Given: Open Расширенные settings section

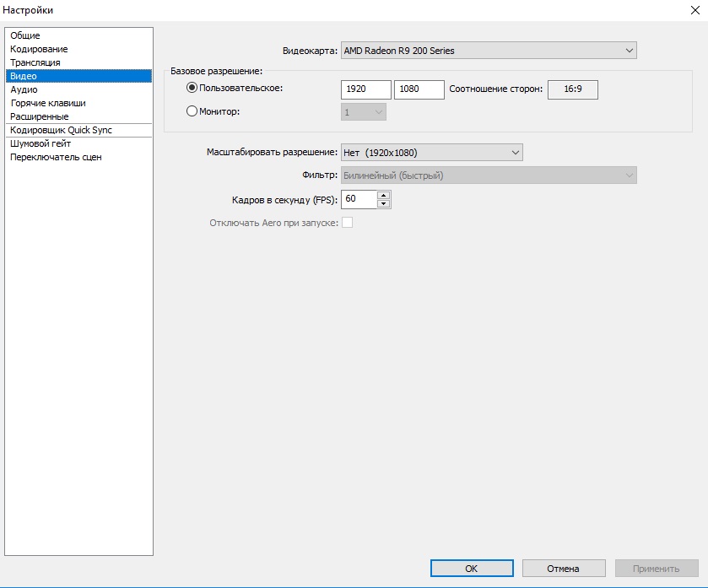Looking at the screenshot, I should point(40,116).
